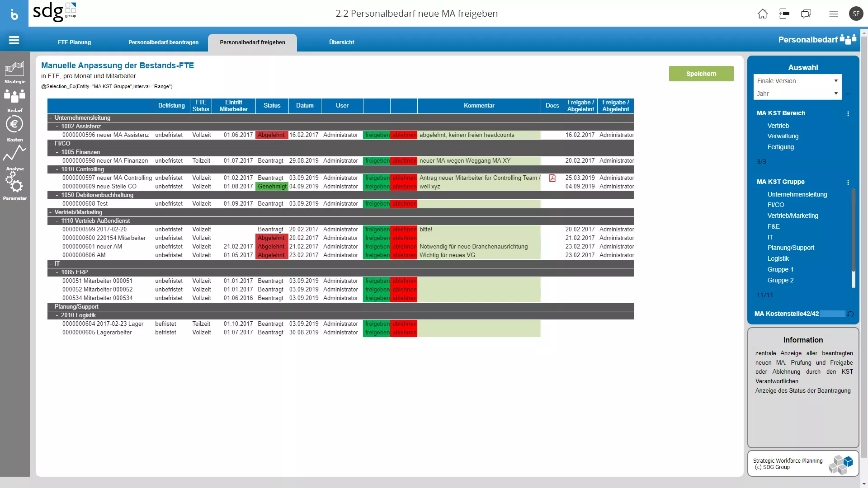
Task: Open the Kosten sidebar section
Action: pos(15,129)
